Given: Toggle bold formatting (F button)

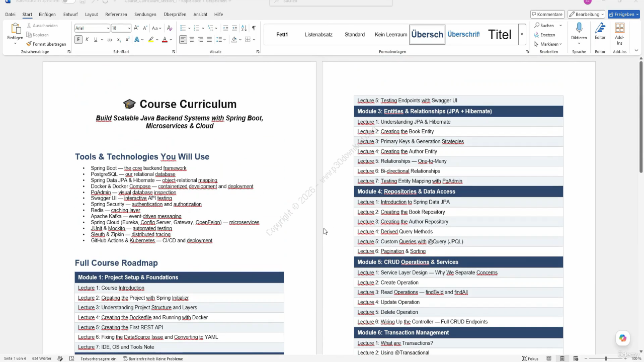Looking at the screenshot, I should tap(78, 39).
